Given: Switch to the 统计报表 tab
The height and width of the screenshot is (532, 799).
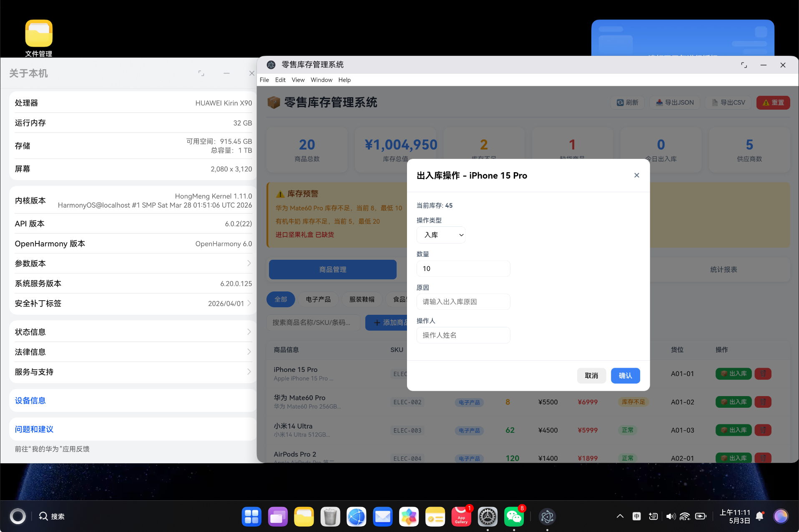Looking at the screenshot, I should point(724,269).
